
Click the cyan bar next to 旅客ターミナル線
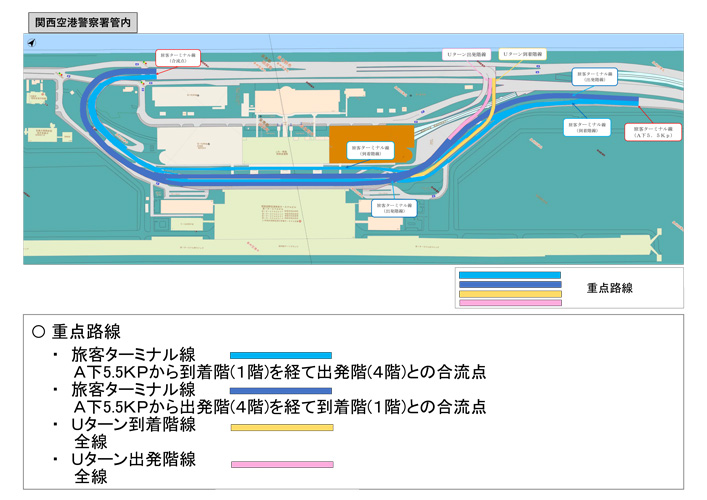281,356
